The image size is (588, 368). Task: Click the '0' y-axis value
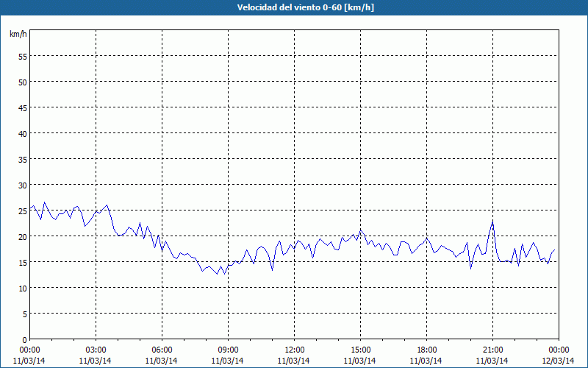click(x=25, y=339)
